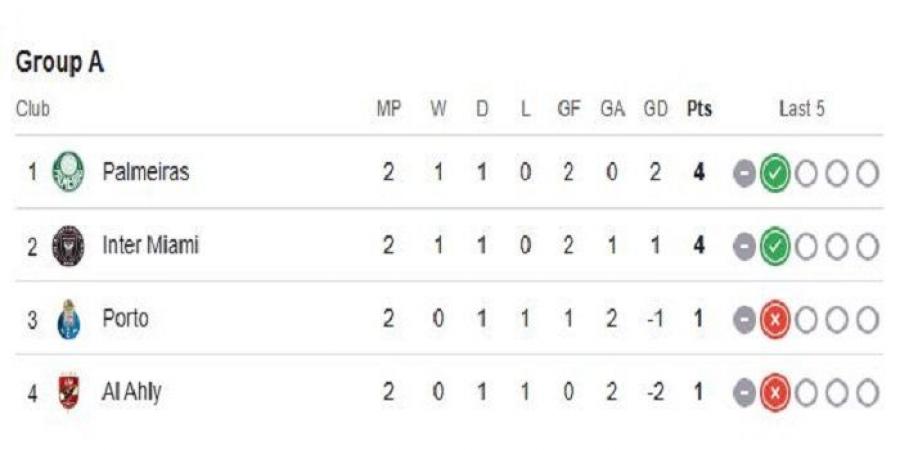Click Palmeiras green win checkmark icon
This screenshot has height=450, width=900.
[x=775, y=173]
